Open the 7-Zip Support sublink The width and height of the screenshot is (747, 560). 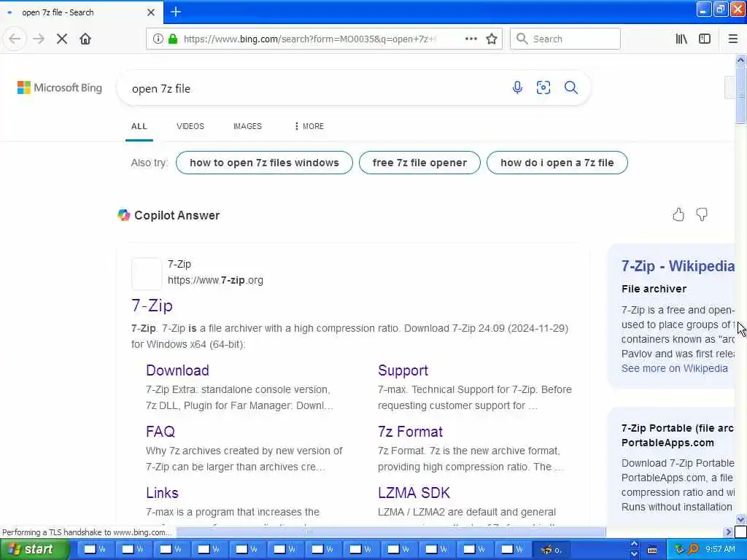(x=403, y=370)
